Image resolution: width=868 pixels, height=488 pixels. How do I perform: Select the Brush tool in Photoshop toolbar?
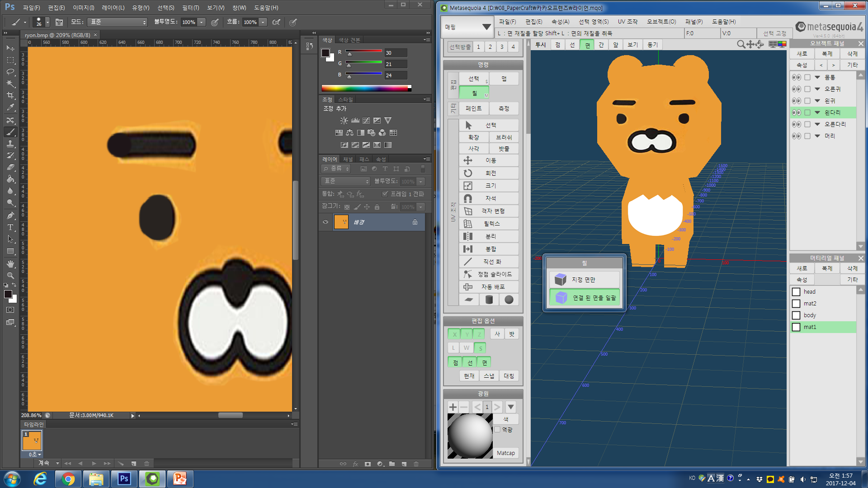[10, 132]
